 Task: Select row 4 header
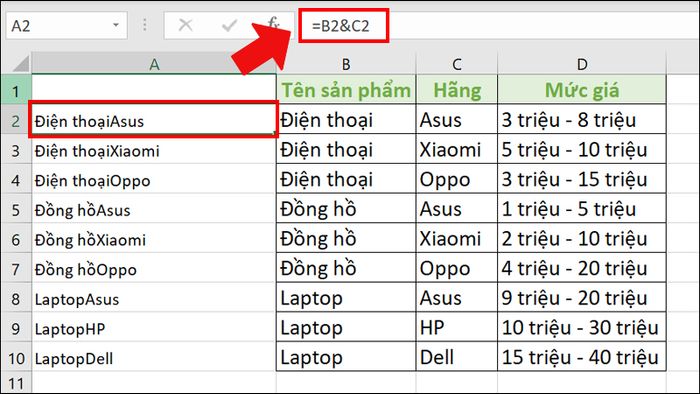[x=16, y=179]
